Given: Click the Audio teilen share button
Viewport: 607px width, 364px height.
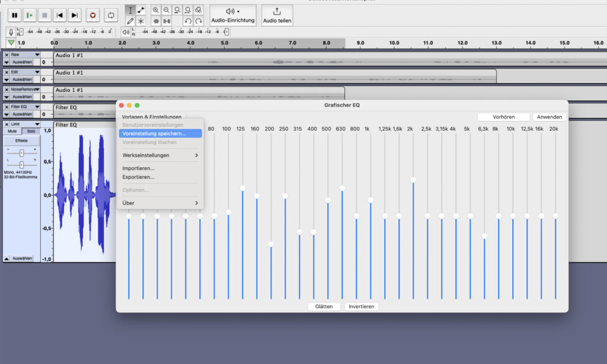Looking at the screenshot, I should pyautogui.click(x=277, y=15).
